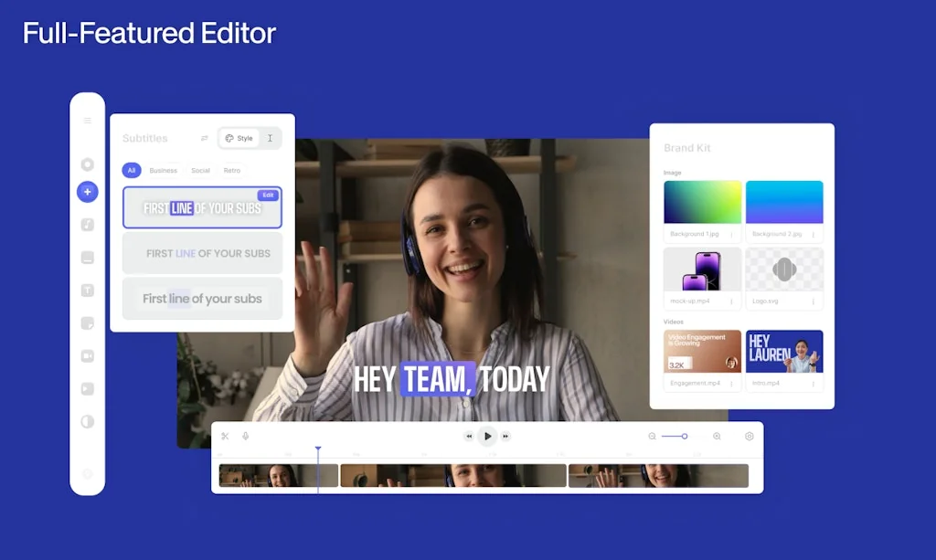Screen dimensions: 936x560
Task: Open the timeline settings gear
Action: (x=750, y=437)
